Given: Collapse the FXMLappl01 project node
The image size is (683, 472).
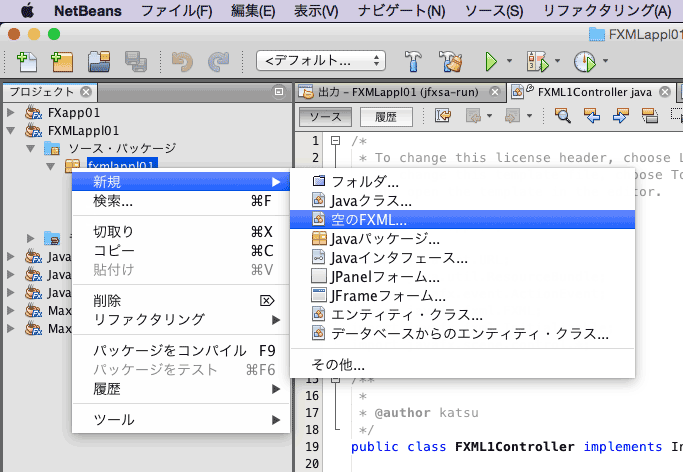Looking at the screenshot, I should coord(11,130).
